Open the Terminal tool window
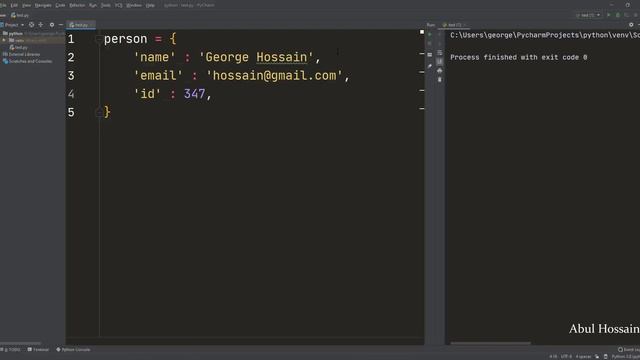This screenshot has height=360, width=640. tap(38, 350)
